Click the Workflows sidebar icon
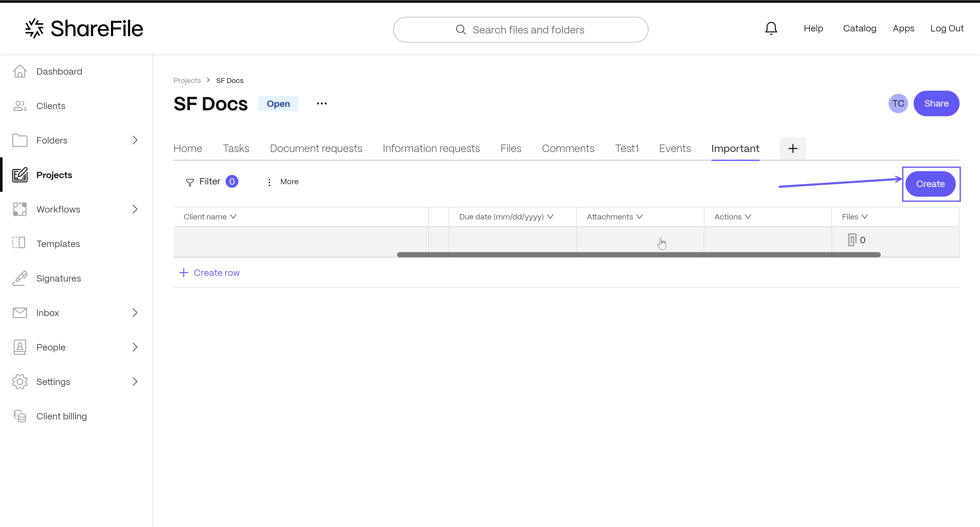Screen dimensions: 980x527 (x=19, y=209)
